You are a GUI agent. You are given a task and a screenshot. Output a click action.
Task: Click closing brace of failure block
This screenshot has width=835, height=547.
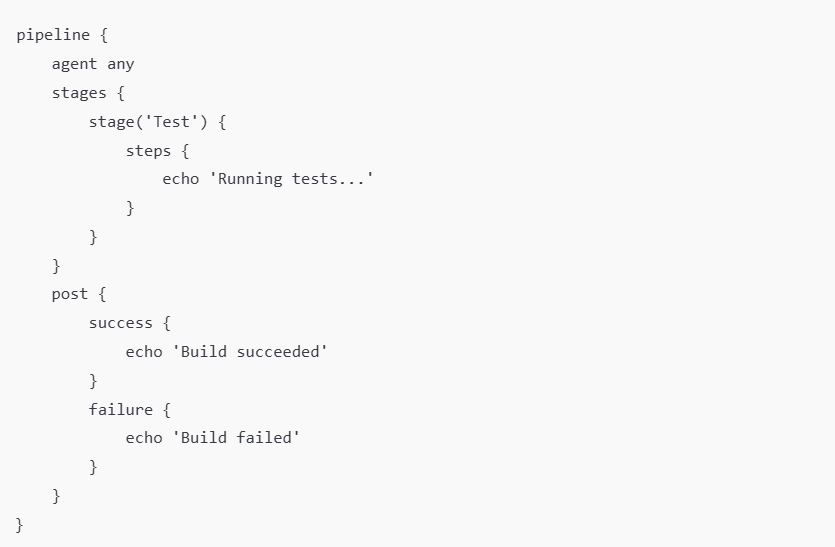[x=94, y=467]
